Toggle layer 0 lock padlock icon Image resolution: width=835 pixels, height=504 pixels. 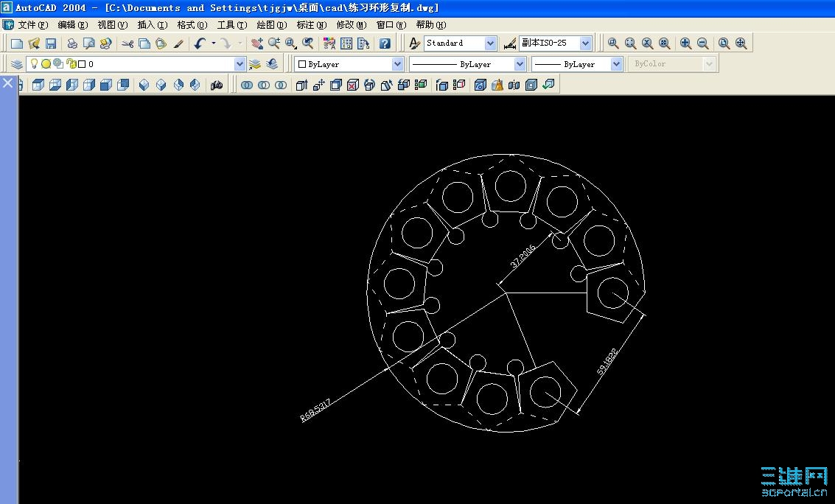(x=71, y=64)
